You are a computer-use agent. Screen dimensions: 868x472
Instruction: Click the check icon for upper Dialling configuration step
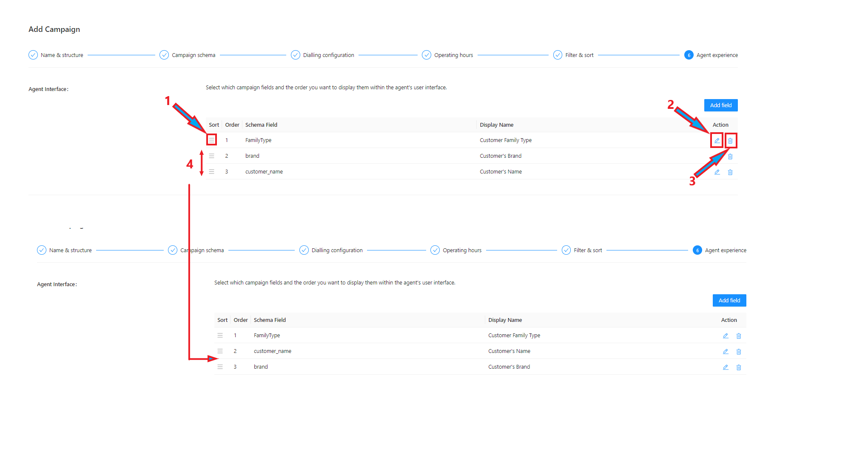click(x=296, y=55)
